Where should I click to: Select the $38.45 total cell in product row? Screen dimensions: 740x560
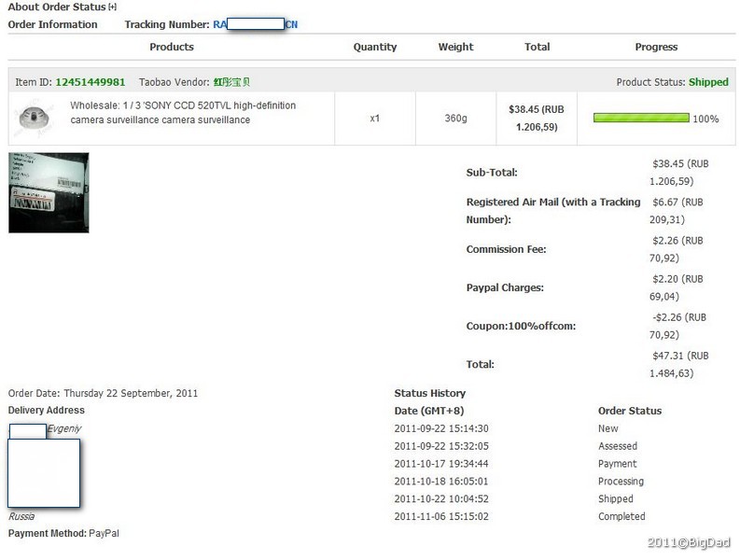coord(537,118)
